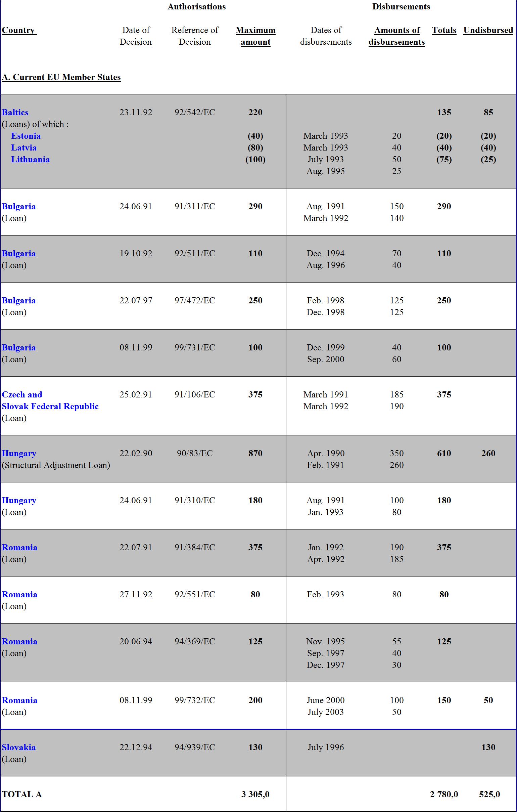517x812 pixels.
Task: Click the Maximum amount column header
Action: pos(255,36)
